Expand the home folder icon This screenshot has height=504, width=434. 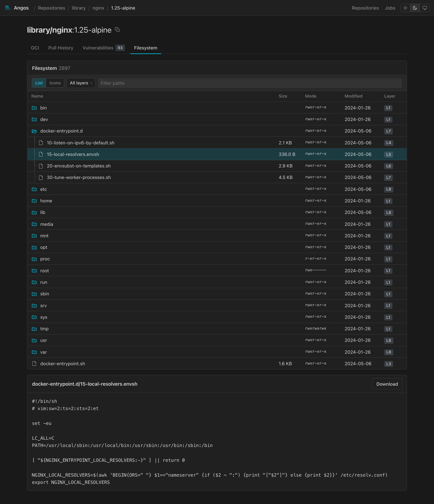click(x=34, y=201)
